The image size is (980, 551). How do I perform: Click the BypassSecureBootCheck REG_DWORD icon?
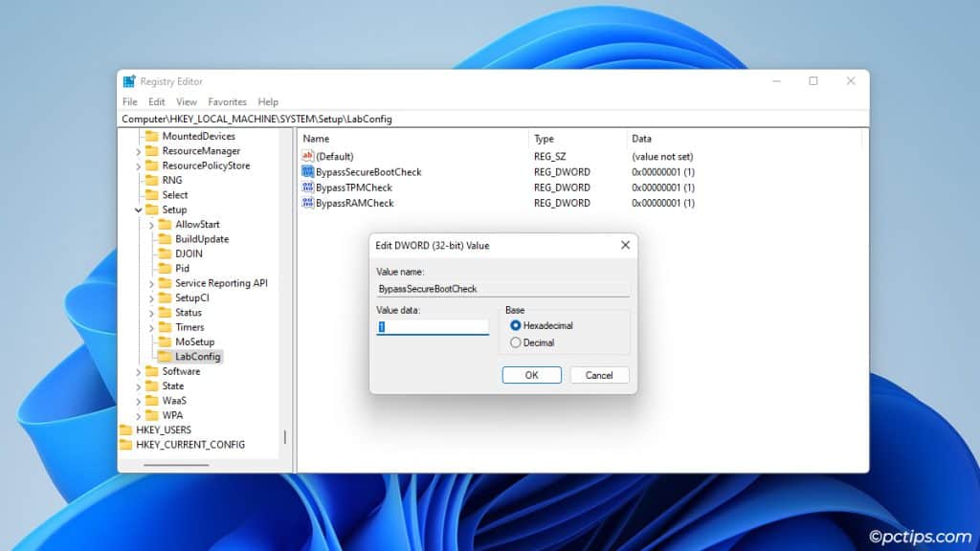[x=307, y=172]
